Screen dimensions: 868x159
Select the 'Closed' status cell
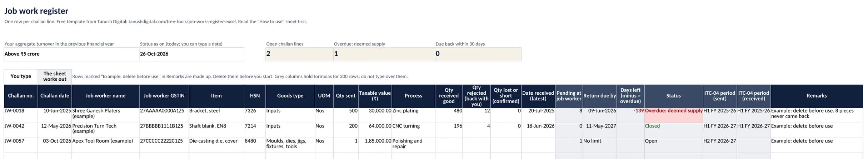(674, 130)
